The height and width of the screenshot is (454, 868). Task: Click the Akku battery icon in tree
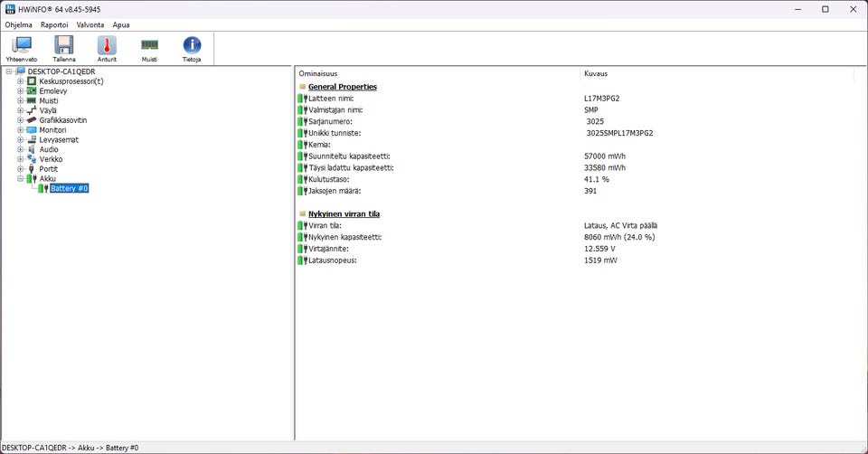(32, 178)
